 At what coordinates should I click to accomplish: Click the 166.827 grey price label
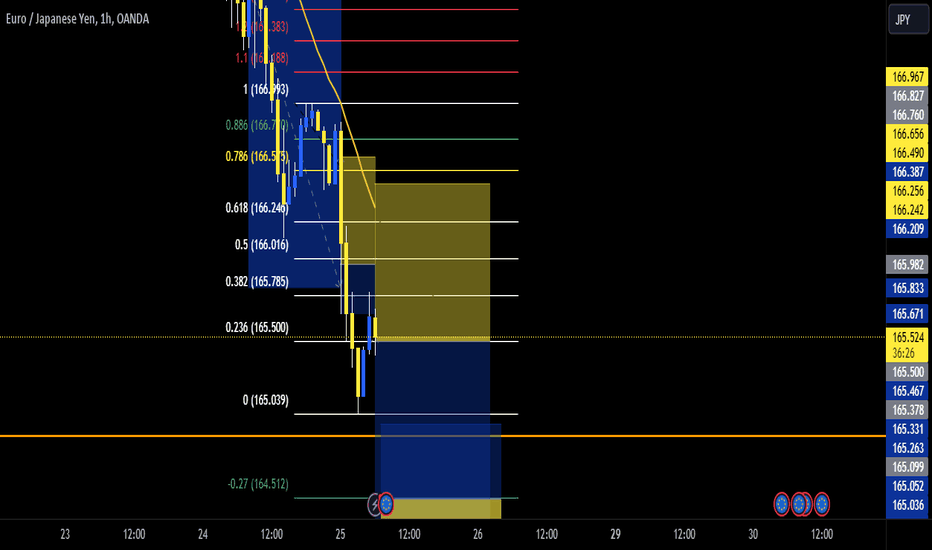pyautogui.click(x=908, y=96)
